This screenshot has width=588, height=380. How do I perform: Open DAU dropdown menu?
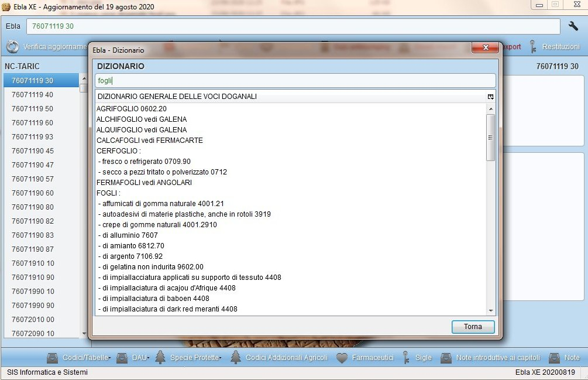140,358
